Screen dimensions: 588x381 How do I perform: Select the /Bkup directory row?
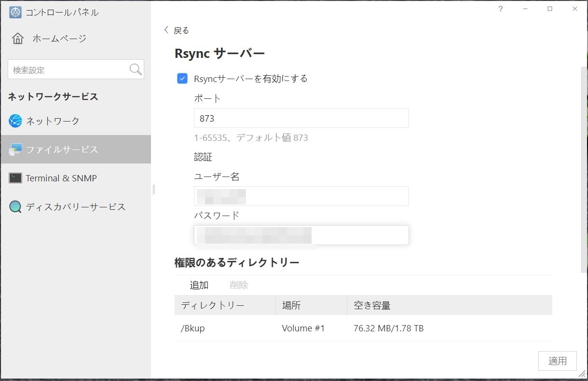[363, 328]
